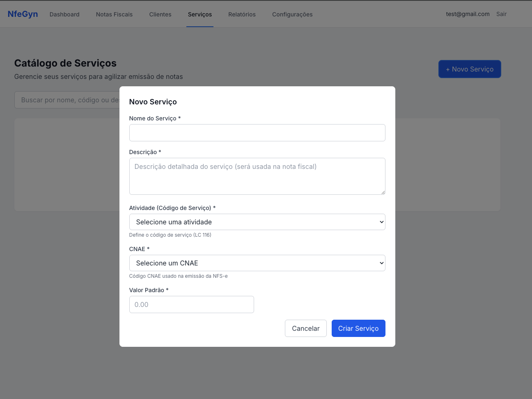Click the test@gmail.com account label
The height and width of the screenshot is (399, 532).
coord(468,14)
